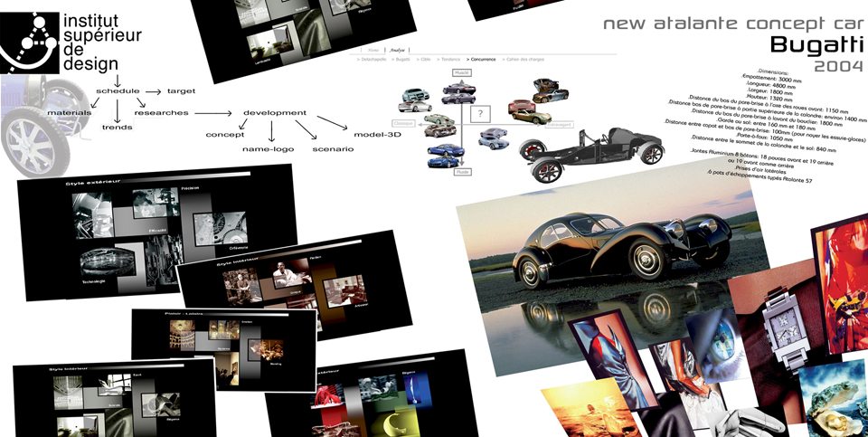Screen dimensions: 868x437
Task: Click the Fluide axis label box
Action: [462, 172]
